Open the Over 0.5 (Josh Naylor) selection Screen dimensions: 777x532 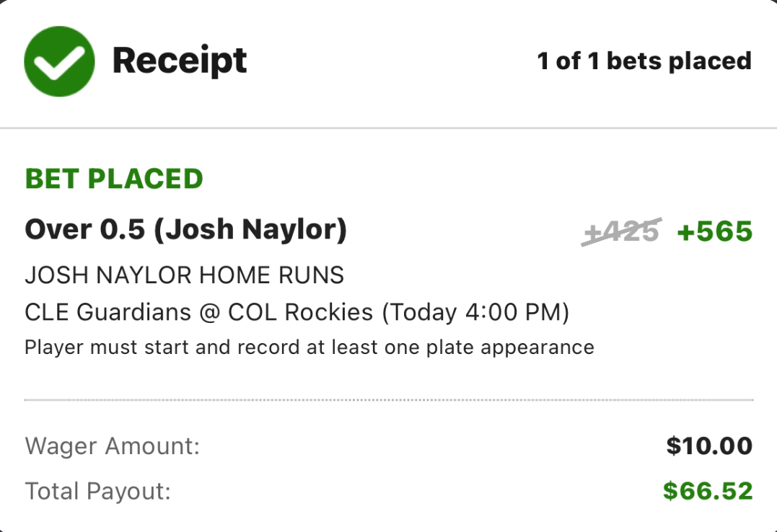[x=186, y=230]
